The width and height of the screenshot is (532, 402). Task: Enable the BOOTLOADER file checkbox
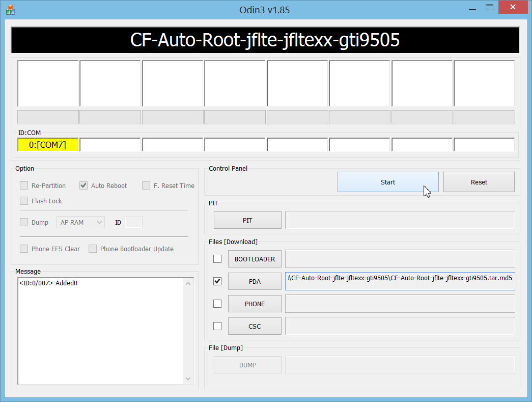pos(217,259)
